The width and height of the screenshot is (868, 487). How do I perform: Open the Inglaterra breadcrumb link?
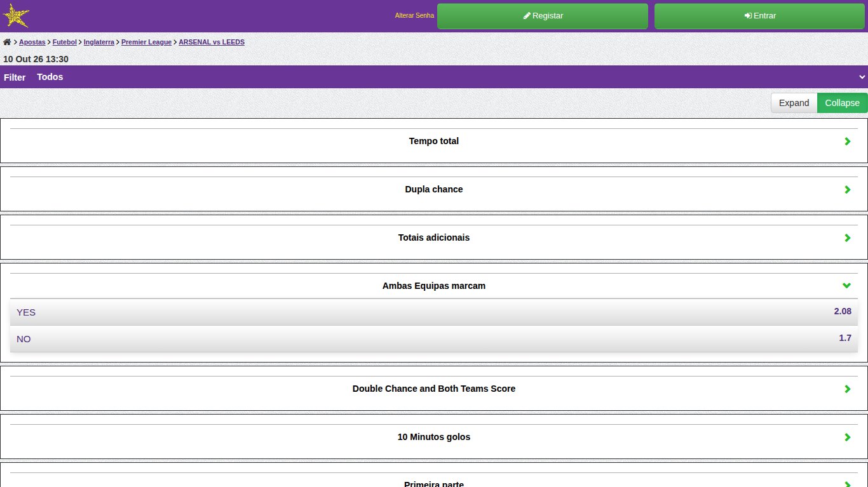point(99,42)
